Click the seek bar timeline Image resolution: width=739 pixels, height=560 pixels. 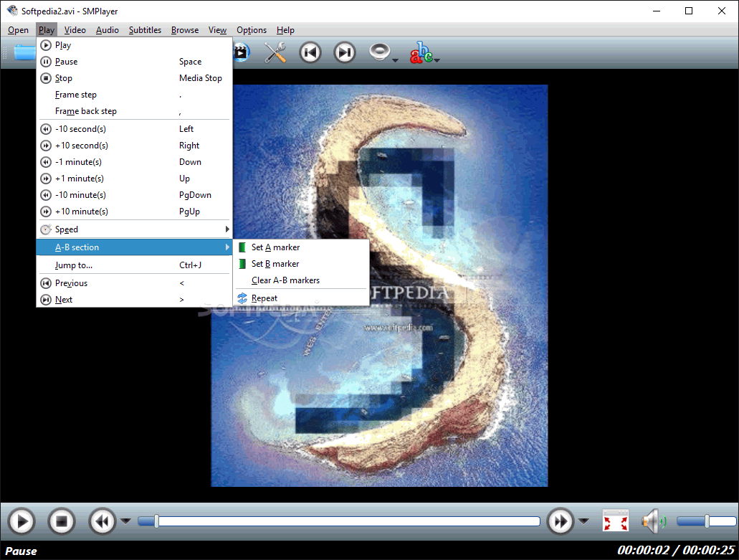click(339, 521)
